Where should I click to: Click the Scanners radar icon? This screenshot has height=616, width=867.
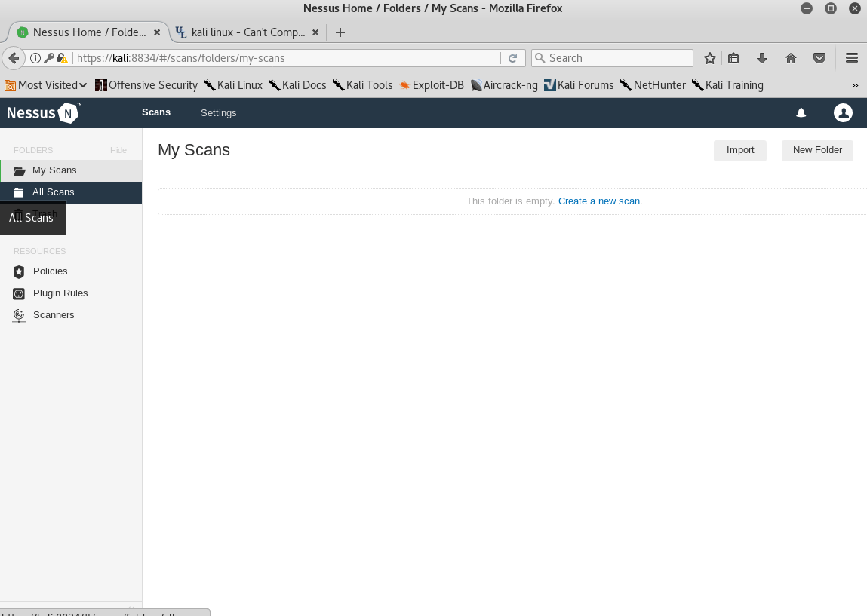(x=18, y=315)
